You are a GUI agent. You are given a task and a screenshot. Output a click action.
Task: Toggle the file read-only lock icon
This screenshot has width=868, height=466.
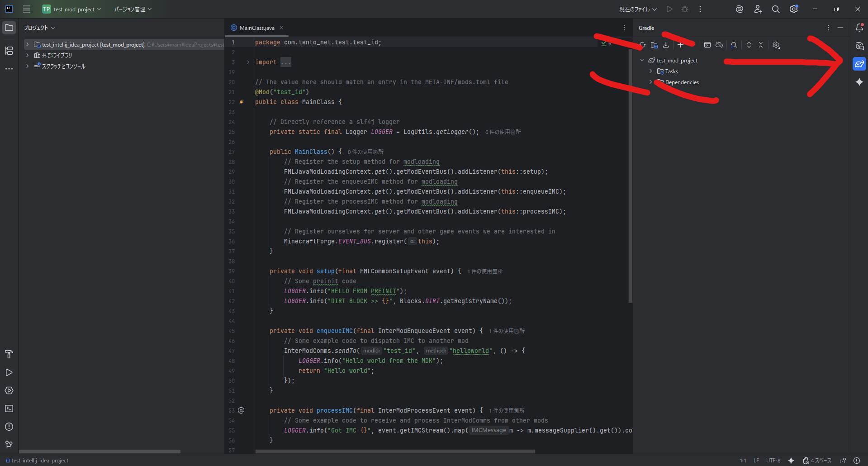click(843, 461)
